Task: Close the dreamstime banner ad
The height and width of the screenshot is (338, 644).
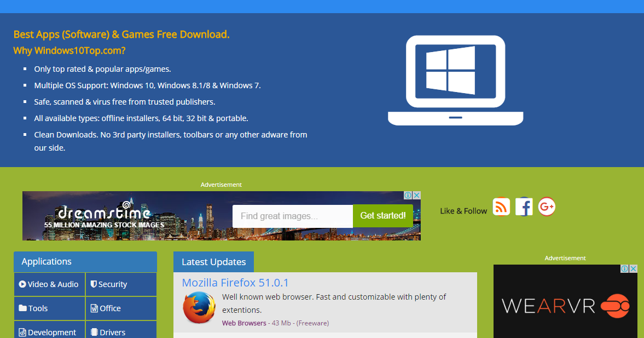Action: pyautogui.click(x=416, y=196)
